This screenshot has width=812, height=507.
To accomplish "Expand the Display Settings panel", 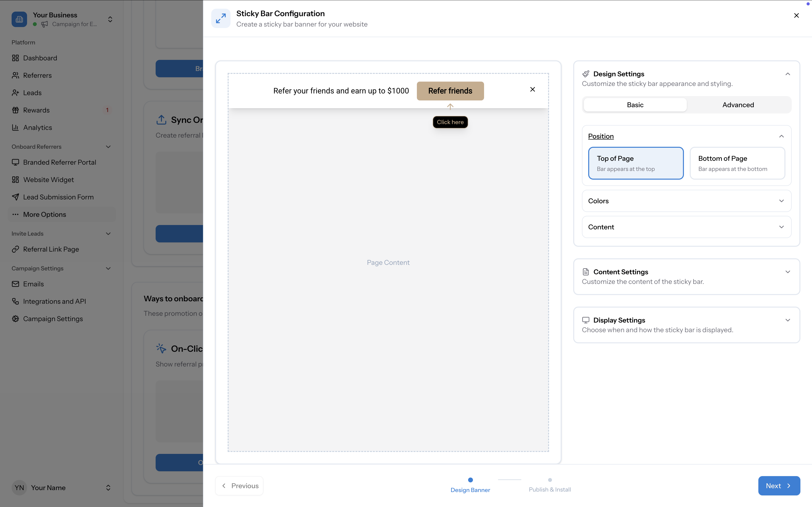I will 788,320.
